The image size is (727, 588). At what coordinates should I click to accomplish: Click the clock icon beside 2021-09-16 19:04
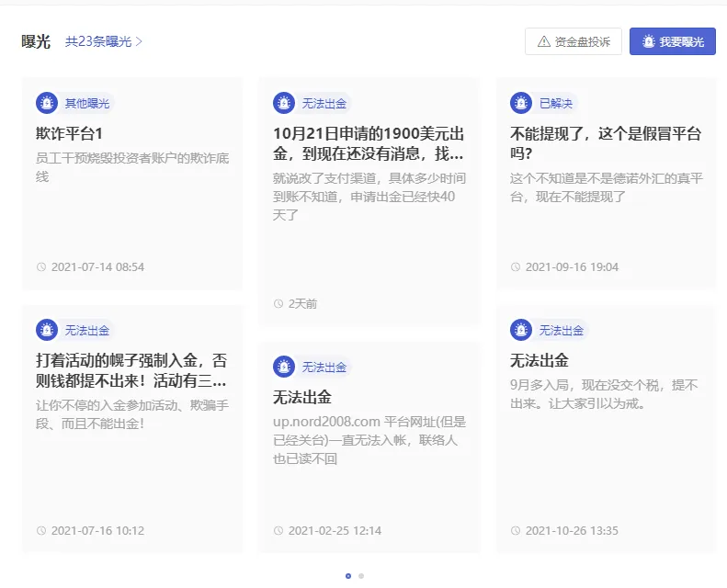coord(516,266)
